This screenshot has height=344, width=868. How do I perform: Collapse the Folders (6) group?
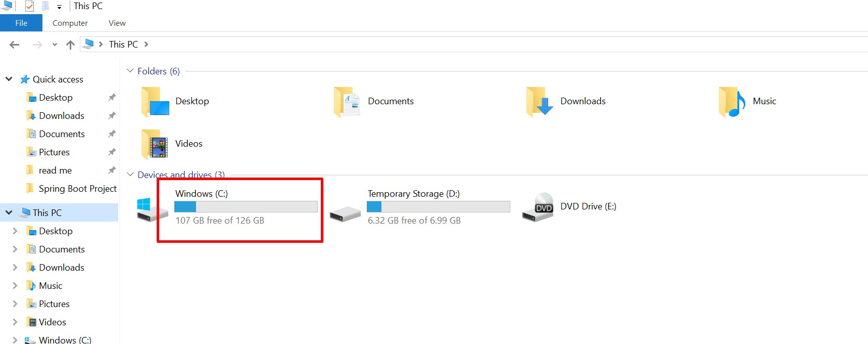click(x=130, y=71)
